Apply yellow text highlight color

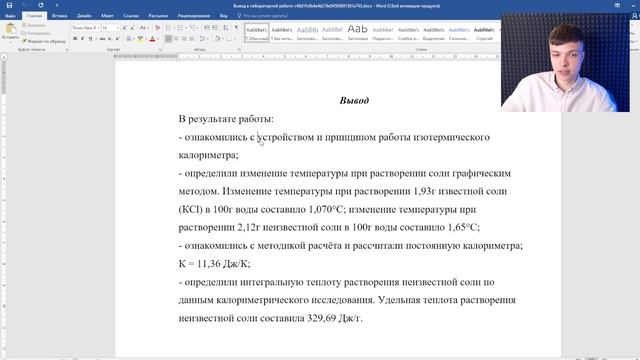click(140, 38)
